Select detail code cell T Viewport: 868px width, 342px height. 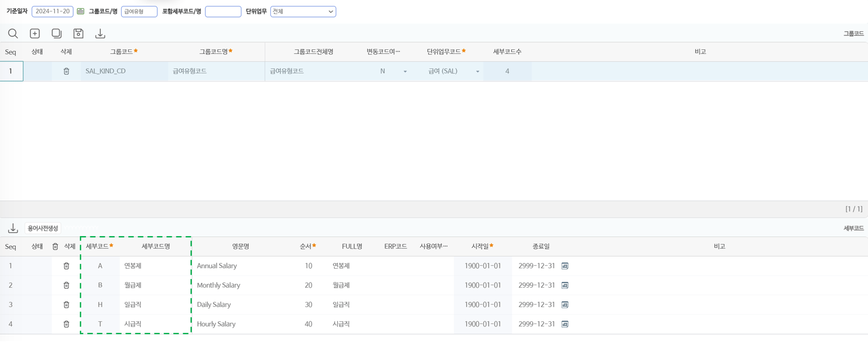(x=100, y=324)
